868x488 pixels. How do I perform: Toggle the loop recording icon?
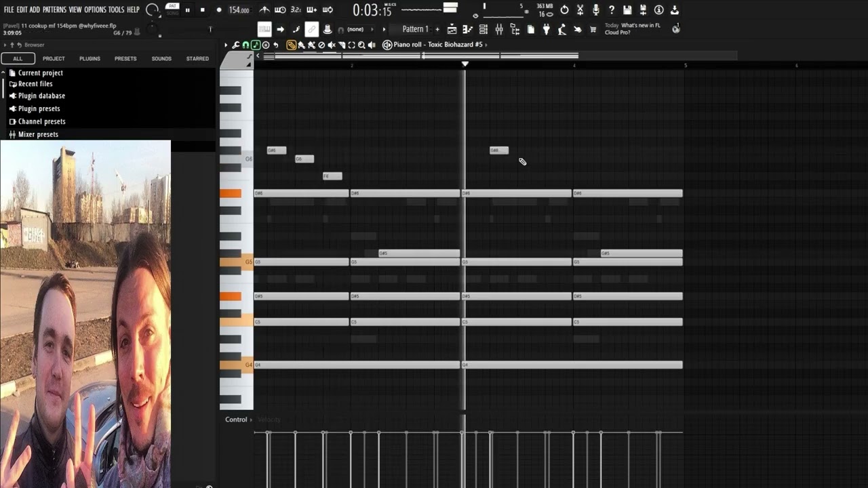coord(328,10)
